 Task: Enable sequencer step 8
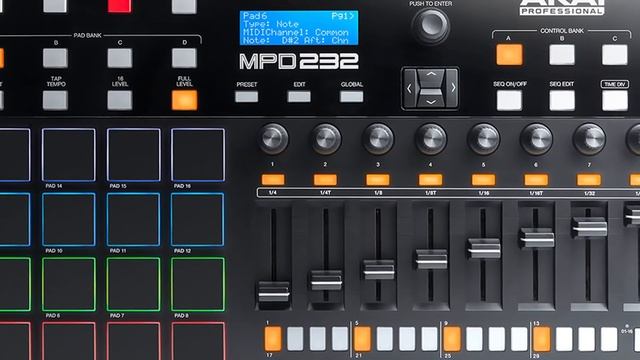click(x=429, y=339)
